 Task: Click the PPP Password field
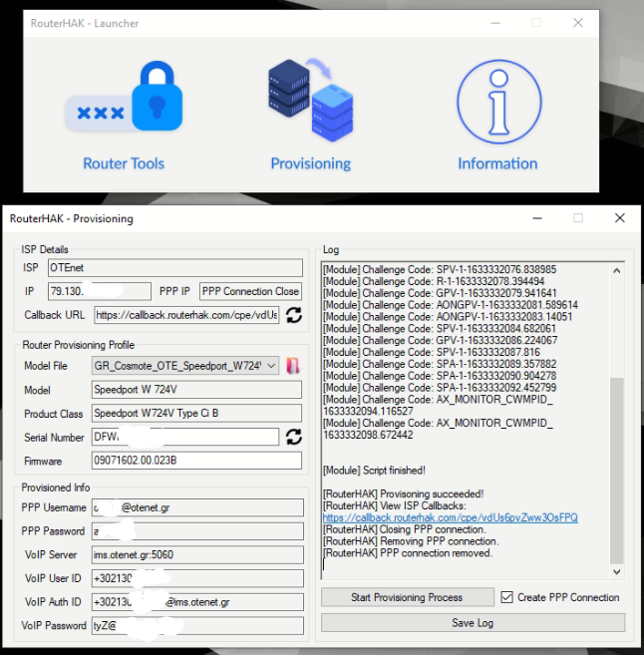pyautogui.click(x=197, y=531)
